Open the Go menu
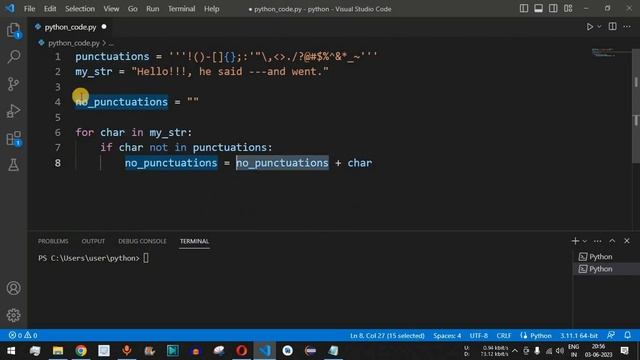Screen dimensions: 640x360 pos(133,9)
